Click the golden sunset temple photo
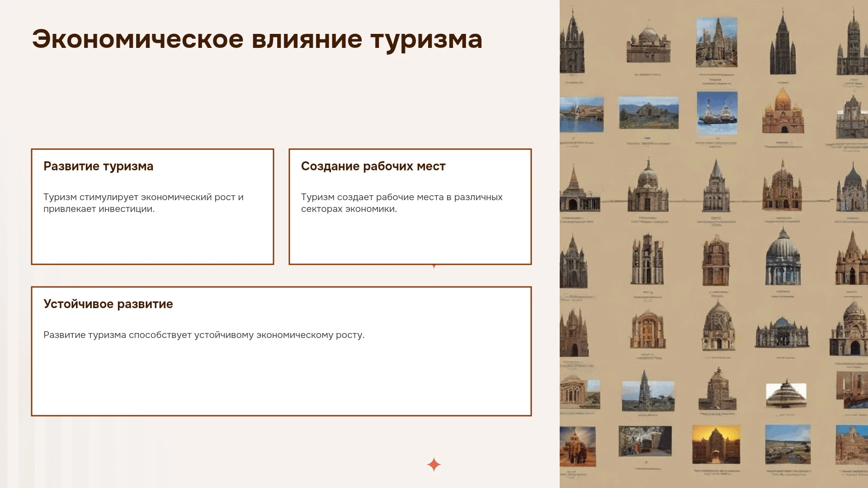This screenshot has height=488, width=868. click(x=716, y=444)
